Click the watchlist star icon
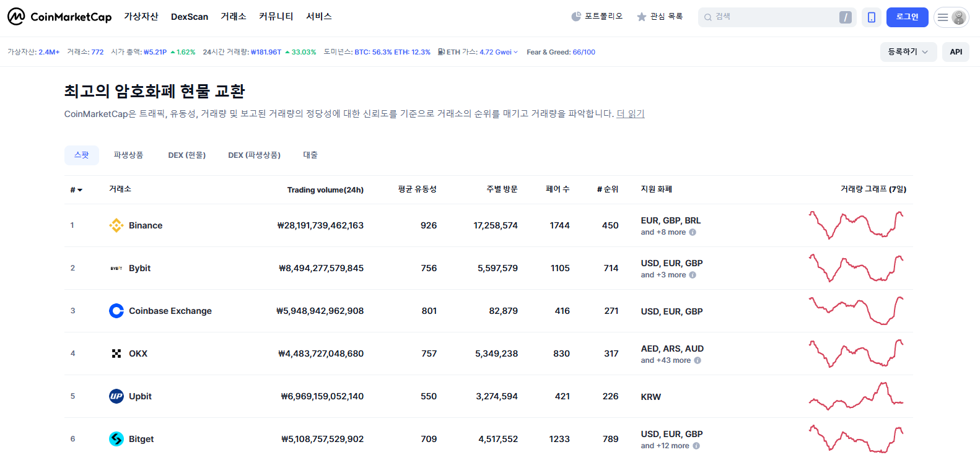The height and width of the screenshot is (460, 980). [x=642, y=17]
